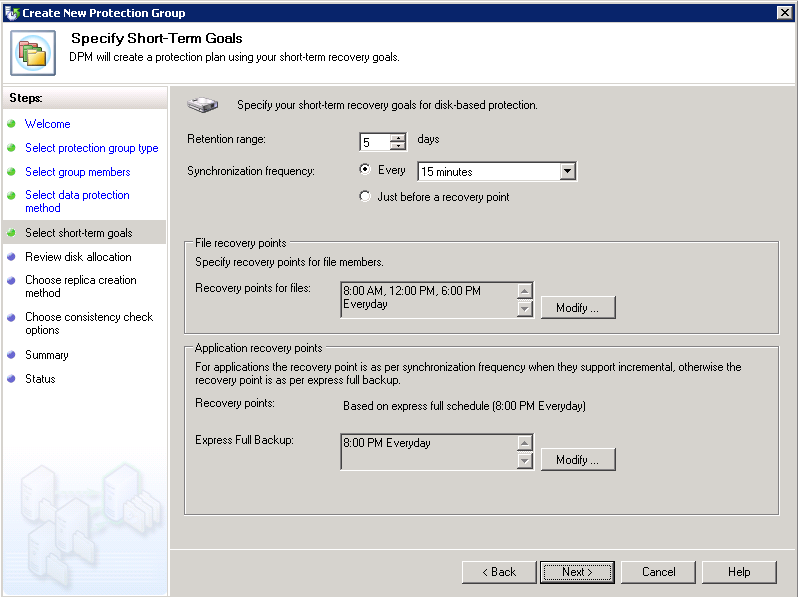The image size is (798, 597).
Task: Open Help for this wizard page
Action: (739, 572)
